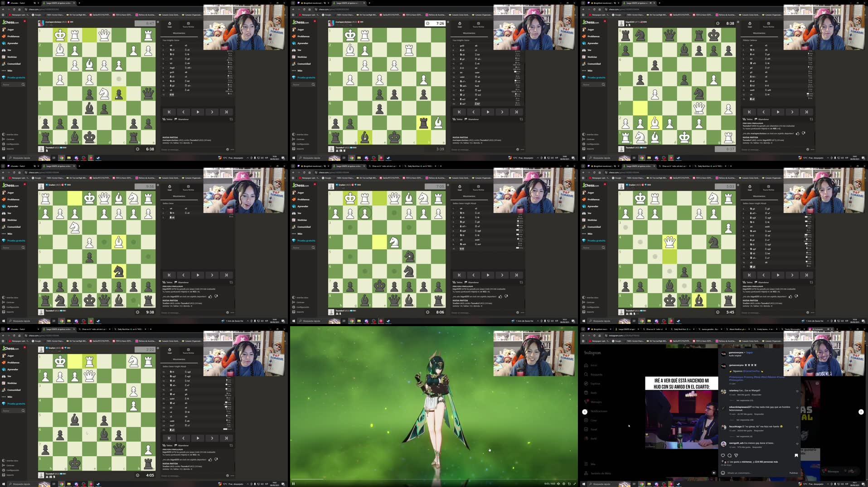
Task: Open Inicio in the Instagram sidebar
Action: (591, 365)
